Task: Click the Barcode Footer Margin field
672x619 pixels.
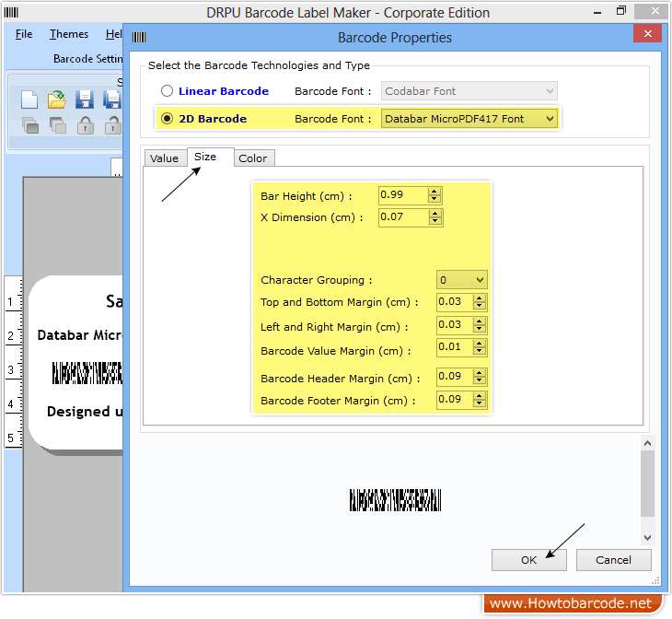Action: tap(455, 400)
